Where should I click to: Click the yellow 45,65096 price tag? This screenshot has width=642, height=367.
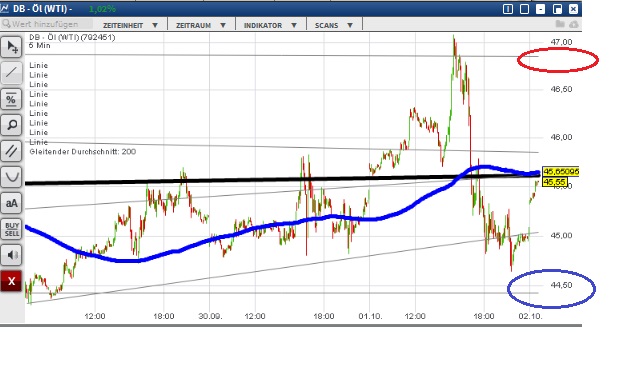coord(561,171)
